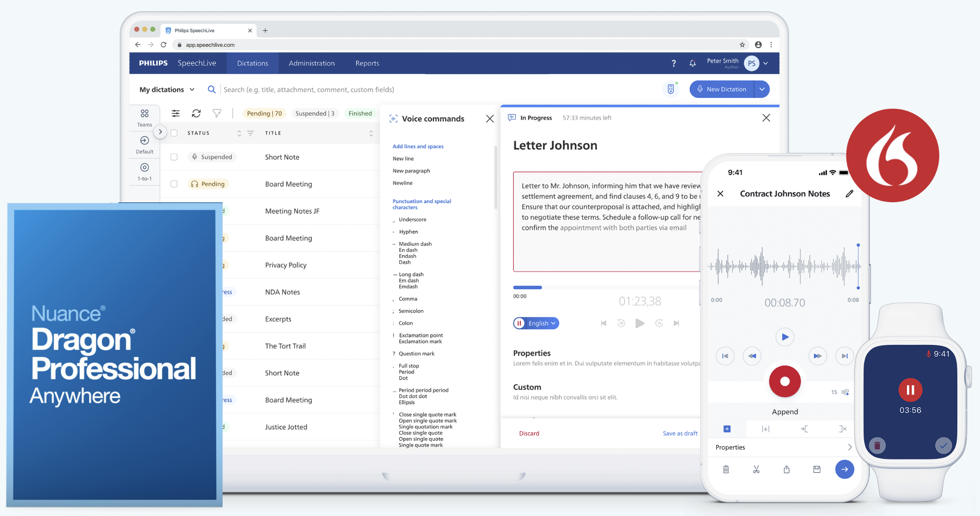Filter by Pending | 70 tab
980x516 pixels.
264,113
